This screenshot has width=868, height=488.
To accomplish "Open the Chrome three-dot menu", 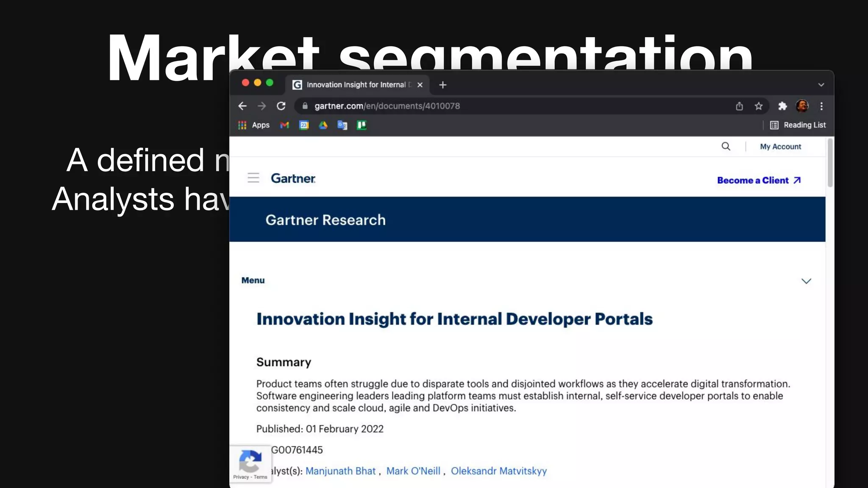I will pos(821,106).
